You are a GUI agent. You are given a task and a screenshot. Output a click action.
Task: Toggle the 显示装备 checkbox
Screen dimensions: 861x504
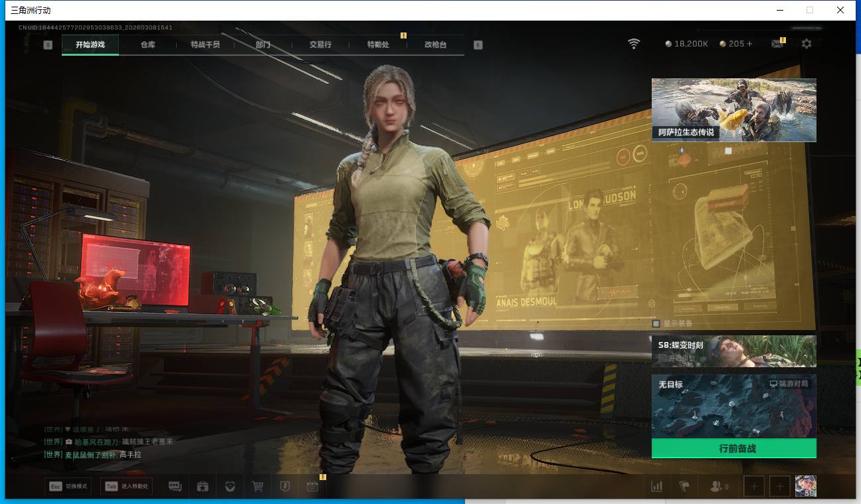coord(656,323)
